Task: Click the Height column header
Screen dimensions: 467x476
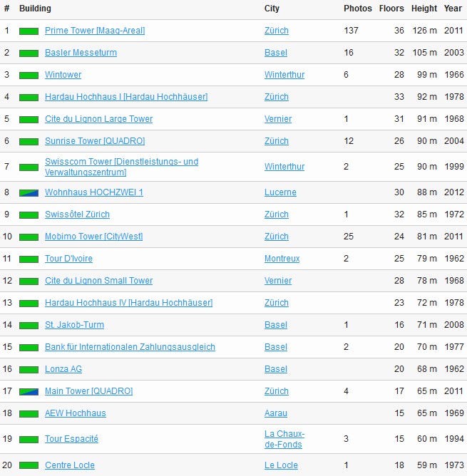Action: click(x=424, y=9)
